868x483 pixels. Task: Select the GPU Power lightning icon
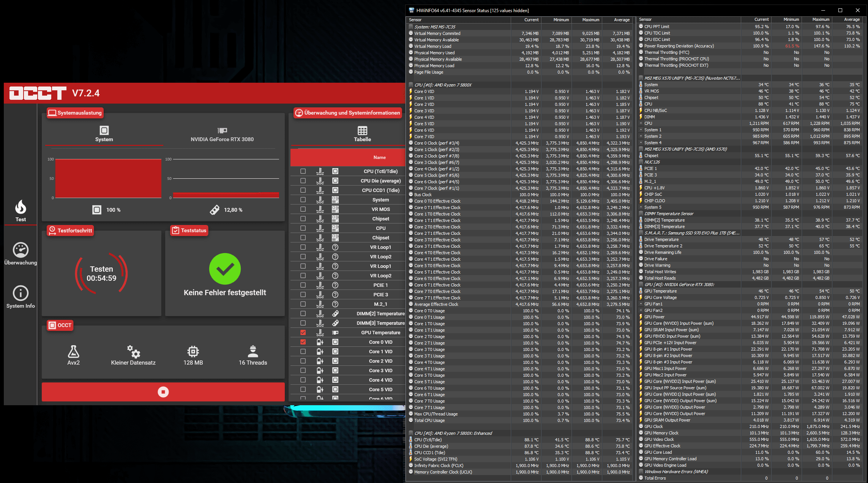click(641, 317)
